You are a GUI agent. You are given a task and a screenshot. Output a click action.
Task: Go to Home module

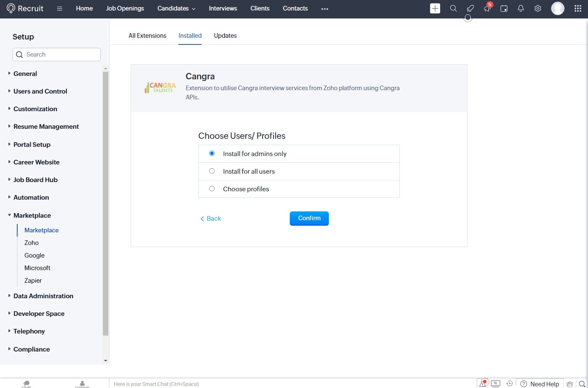pyautogui.click(x=84, y=8)
